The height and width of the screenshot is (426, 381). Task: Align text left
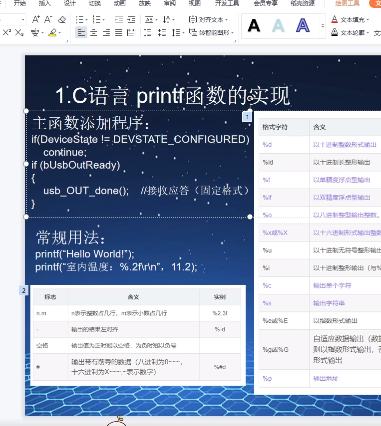click(81, 33)
